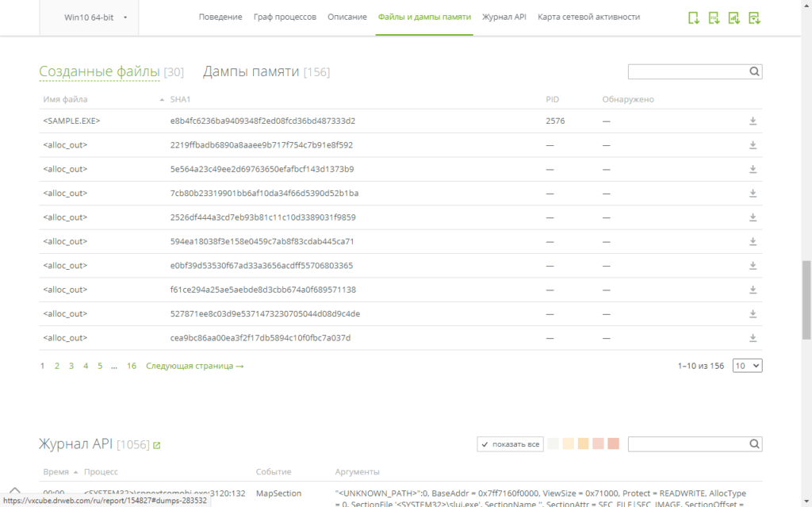Select the darkest red severity filter swatch
Image resolution: width=812 pixels, height=507 pixels.
point(612,444)
